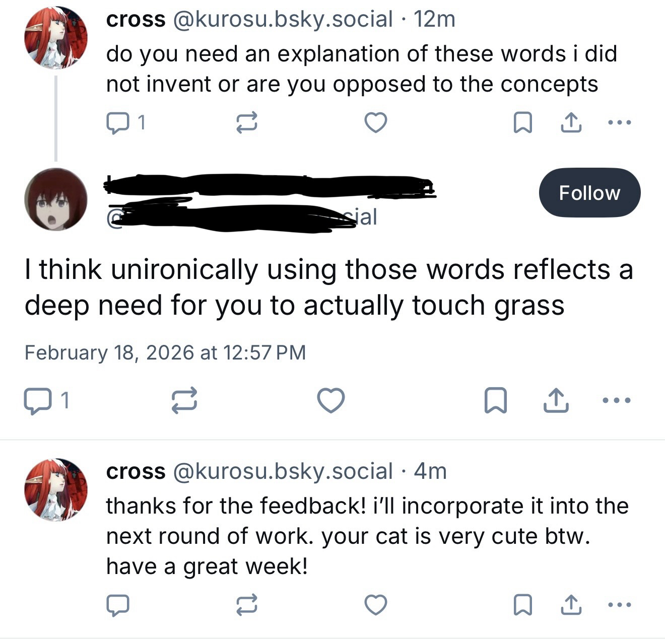
Task: Open more options on top post
Action: [619, 122]
